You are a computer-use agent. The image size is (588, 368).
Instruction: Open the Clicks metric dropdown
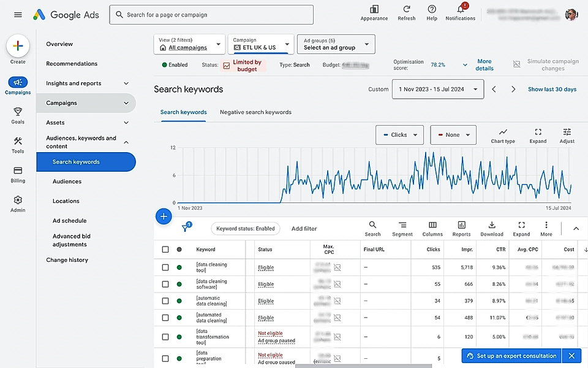coord(399,135)
